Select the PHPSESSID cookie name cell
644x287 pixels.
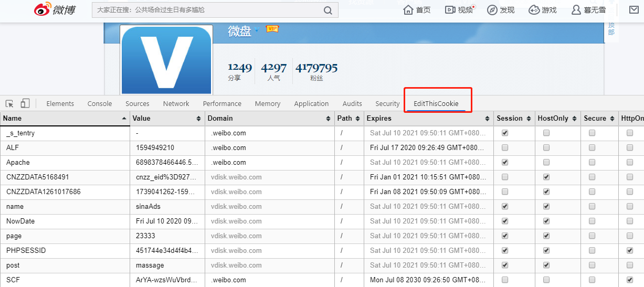click(65, 251)
